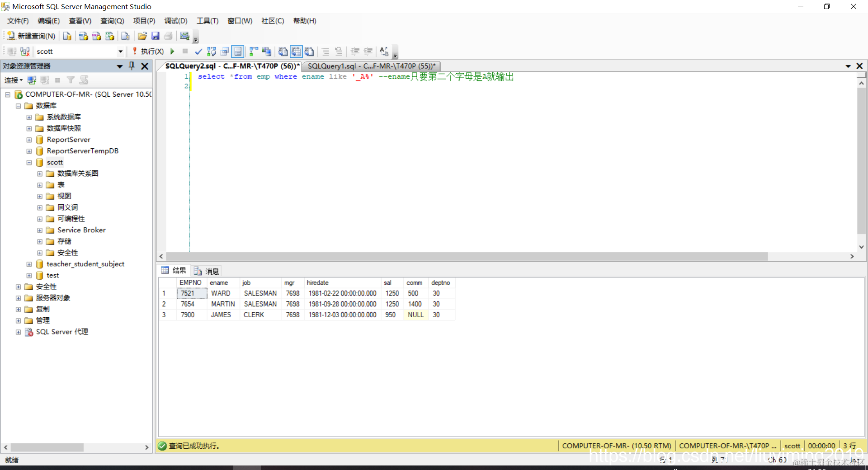The image size is (868, 470).
Task: Click the Decrease Indent icon
Action: [355, 52]
